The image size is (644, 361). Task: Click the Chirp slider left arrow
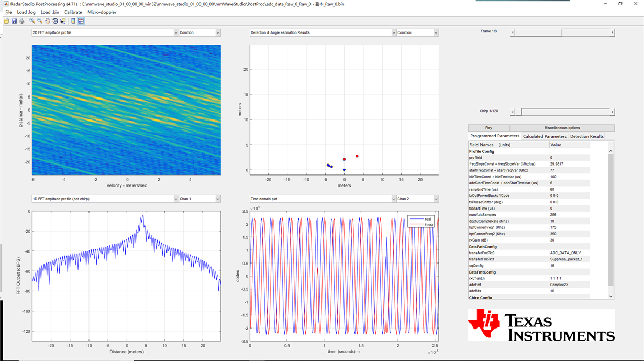513,112
